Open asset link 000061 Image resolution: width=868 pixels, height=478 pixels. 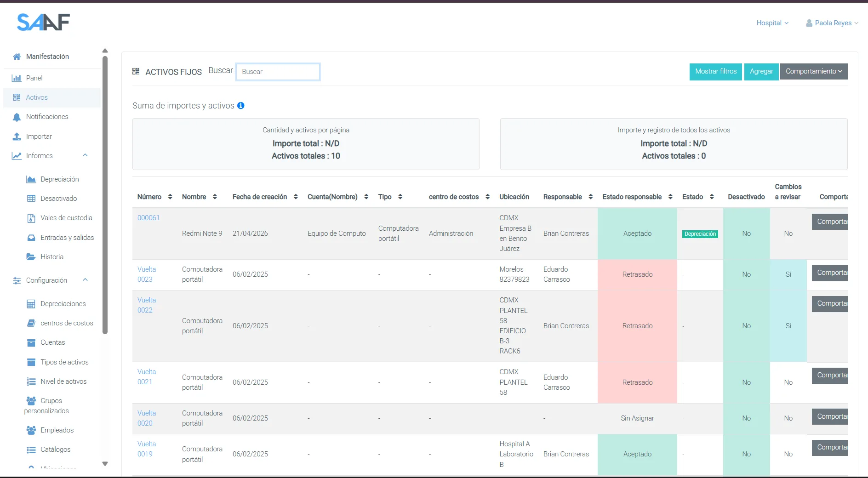pyautogui.click(x=148, y=218)
